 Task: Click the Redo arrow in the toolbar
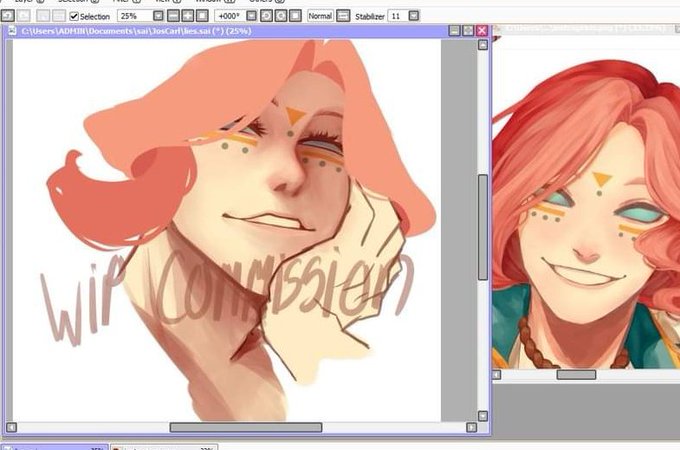click(23, 16)
